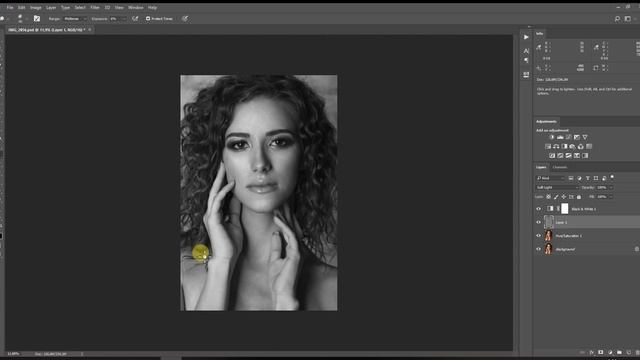Open the Paragraph panel icon
The image size is (640, 360).
tap(526, 60)
